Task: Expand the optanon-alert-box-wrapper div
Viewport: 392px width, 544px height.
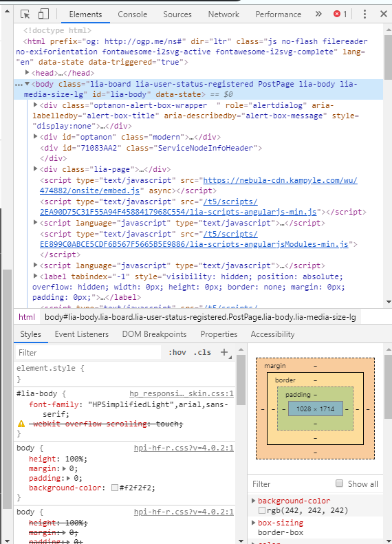Action: click(35, 105)
